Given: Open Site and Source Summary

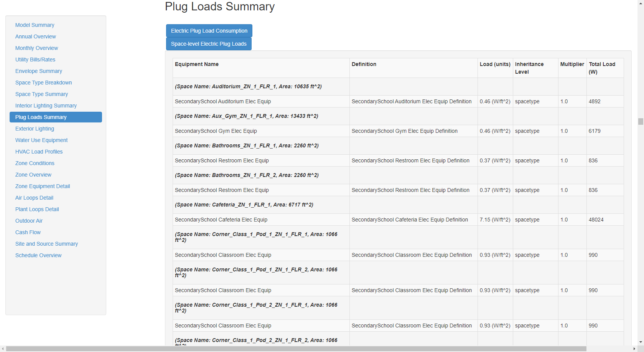Looking at the screenshot, I should tap(46, 244).
